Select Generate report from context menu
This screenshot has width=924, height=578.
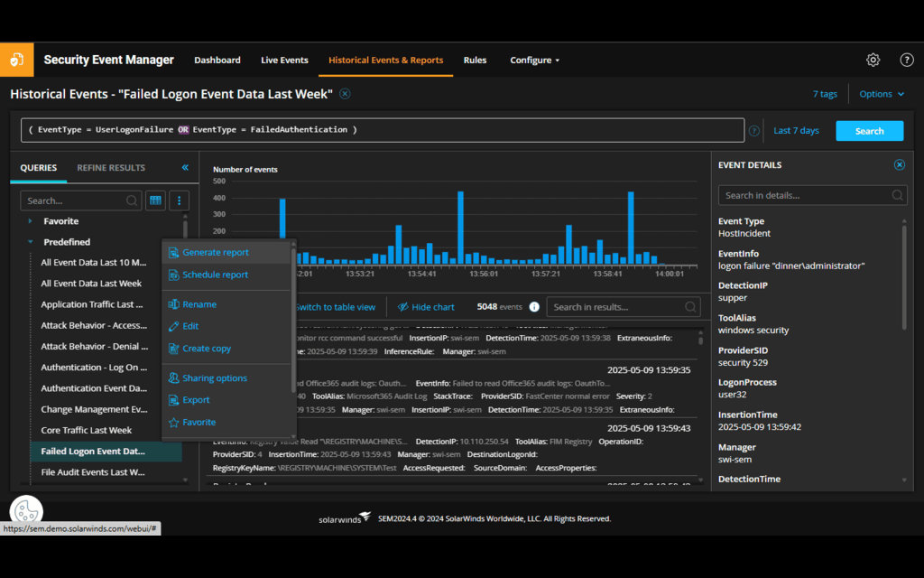click(x=215, y=253)
